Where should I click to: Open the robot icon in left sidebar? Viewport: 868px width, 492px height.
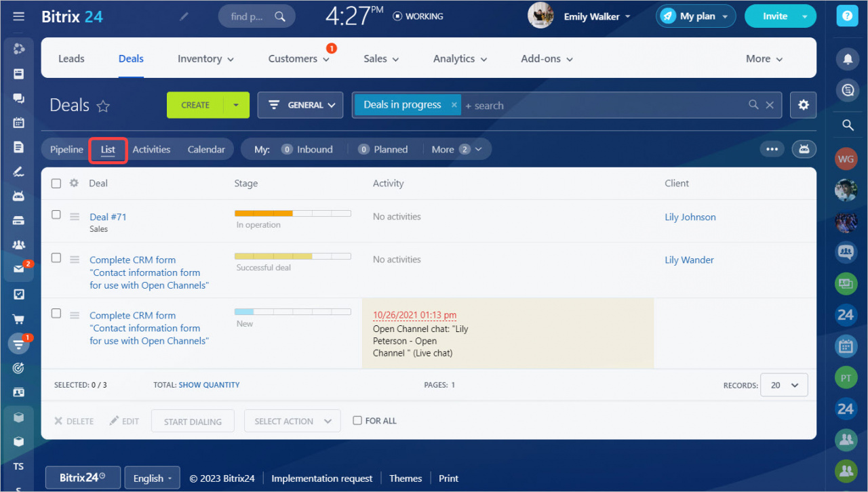[x=19, y=196]
